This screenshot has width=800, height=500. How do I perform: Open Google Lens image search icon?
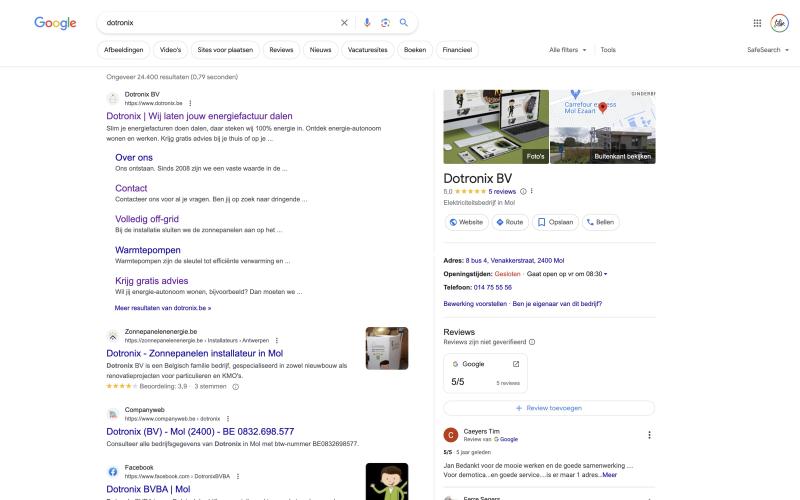[385, 22]
